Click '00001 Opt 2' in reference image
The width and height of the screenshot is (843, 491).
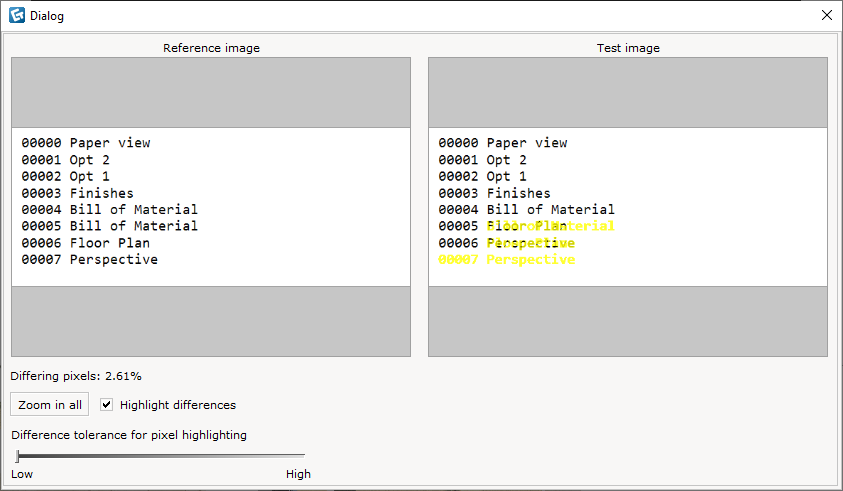point(66,160)
